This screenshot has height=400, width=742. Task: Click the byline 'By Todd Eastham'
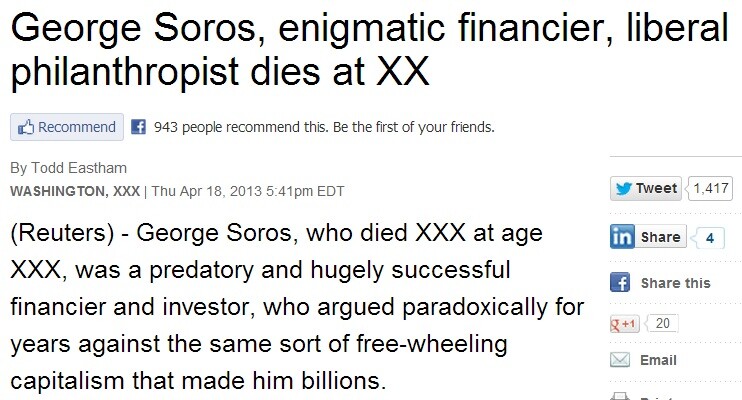[69, 168]
